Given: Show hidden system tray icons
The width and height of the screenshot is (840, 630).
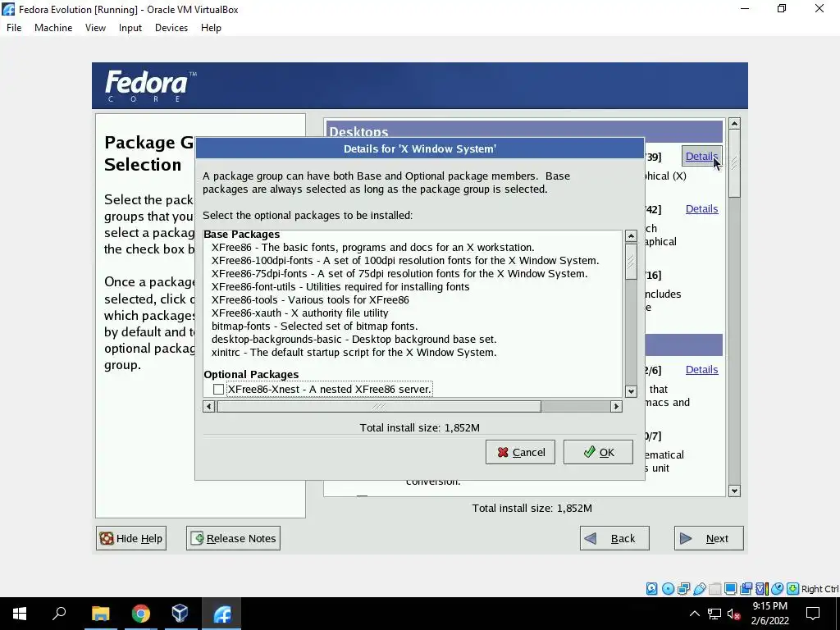Looking at the screenshot, I should [x=694, y=614].
